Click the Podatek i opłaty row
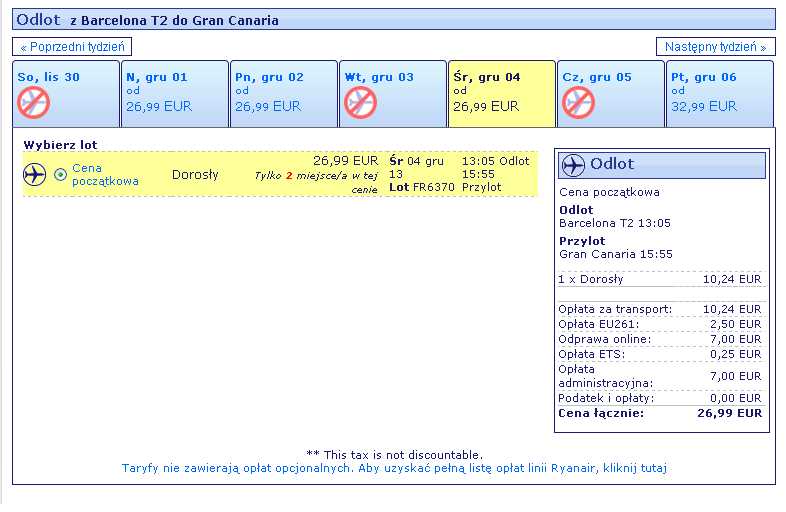The width and height of the screenshot is (786, 512). click(660, 398)
